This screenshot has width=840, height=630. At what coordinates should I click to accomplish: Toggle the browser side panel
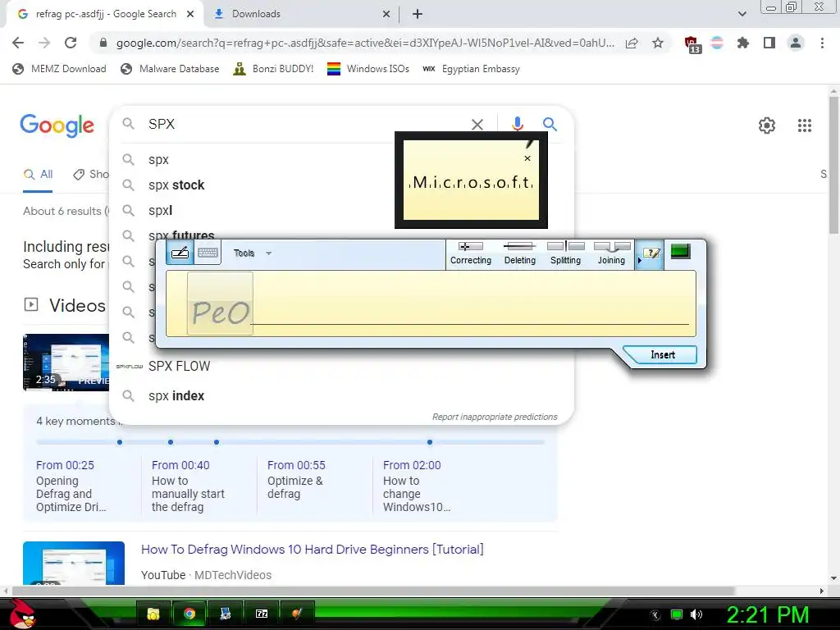[x=769, y=43]
